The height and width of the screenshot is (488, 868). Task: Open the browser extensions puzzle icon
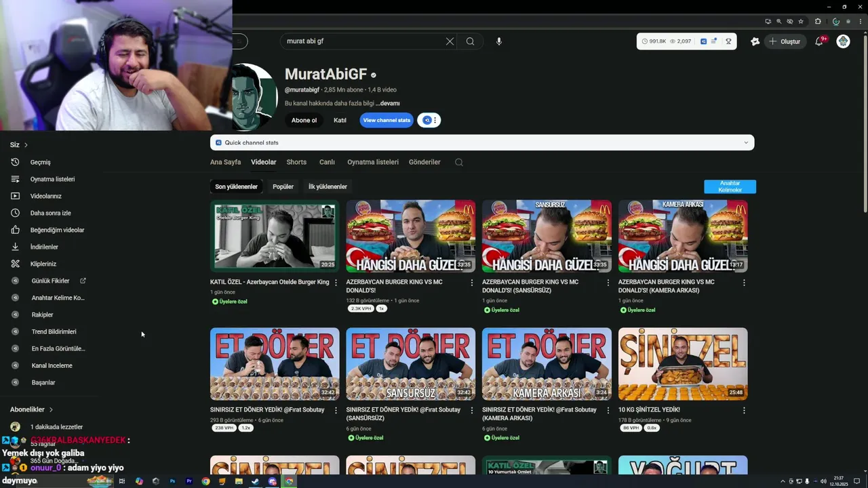(x=818, y=21)
